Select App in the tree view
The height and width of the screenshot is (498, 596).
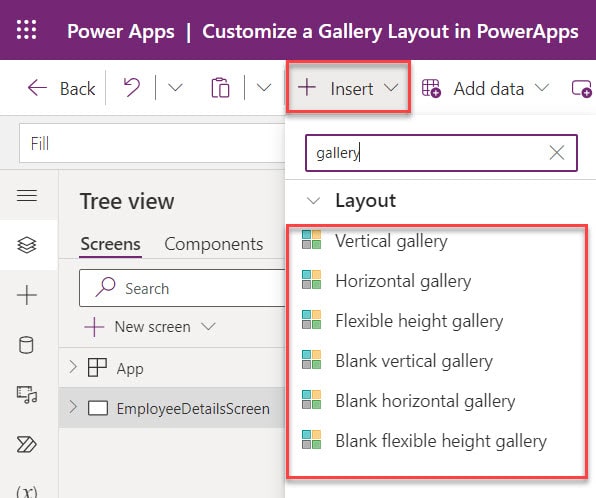point(130,369)
